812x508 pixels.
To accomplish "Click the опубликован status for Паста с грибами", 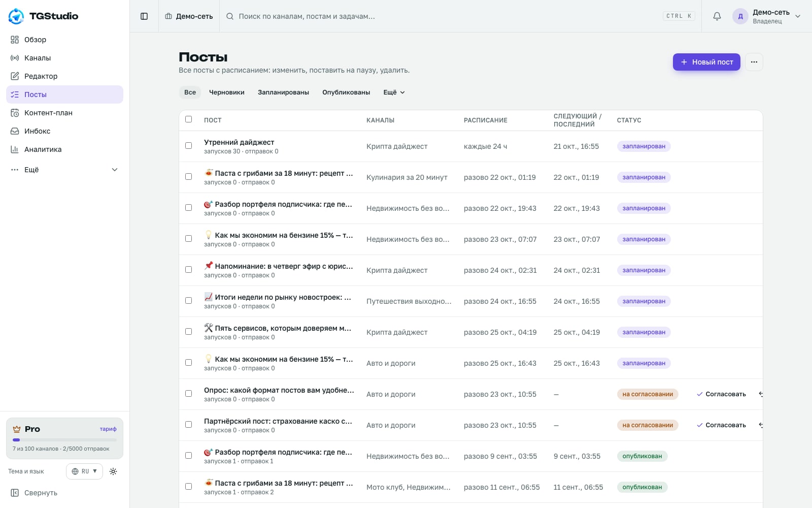I will click(642, 487).
